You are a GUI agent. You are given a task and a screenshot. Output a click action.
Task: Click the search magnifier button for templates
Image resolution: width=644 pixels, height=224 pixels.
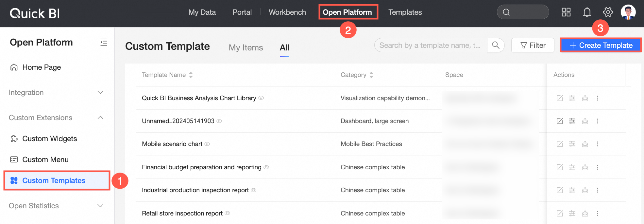coord(496,45)
